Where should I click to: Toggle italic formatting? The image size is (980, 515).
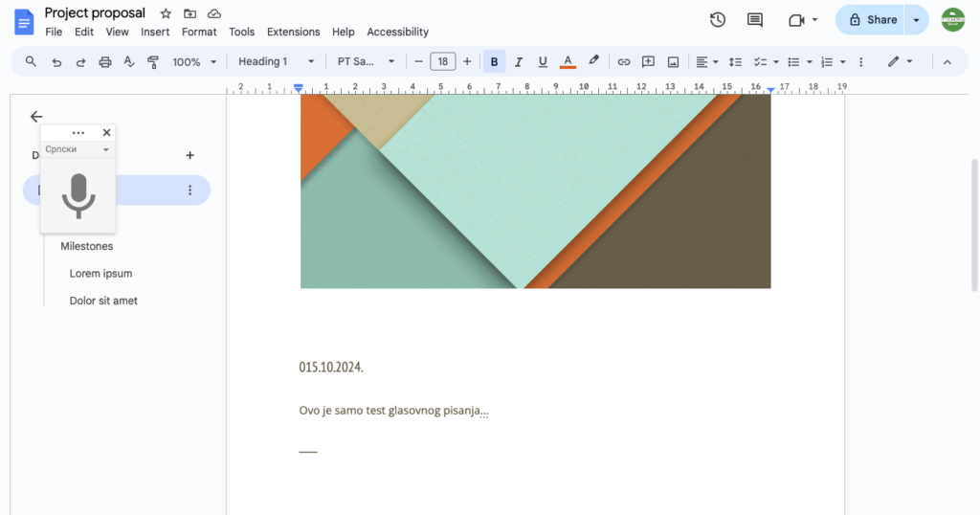pyautogui.click(x=518, y=62)
